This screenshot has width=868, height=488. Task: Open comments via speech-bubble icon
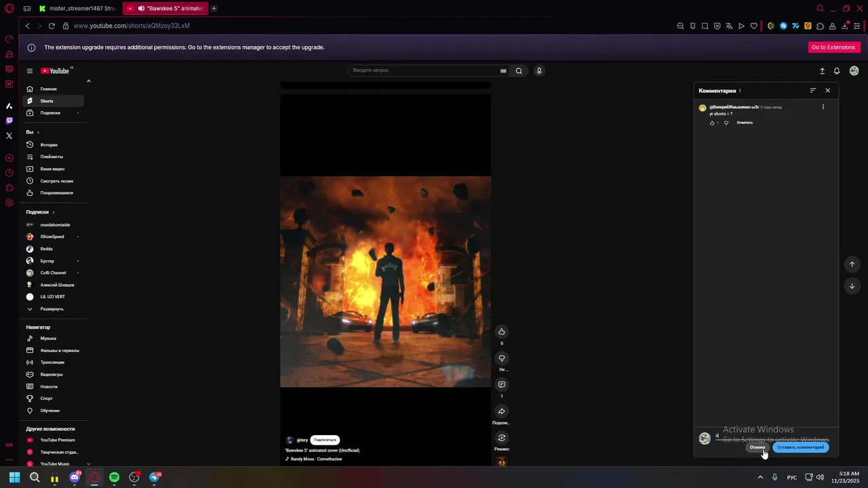(502, 384)
